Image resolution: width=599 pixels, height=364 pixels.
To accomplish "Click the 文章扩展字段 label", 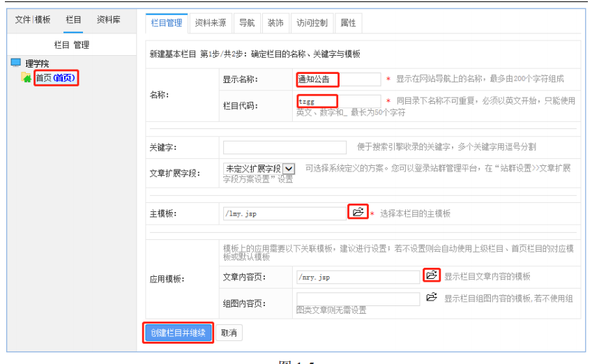I will (174, 174).
